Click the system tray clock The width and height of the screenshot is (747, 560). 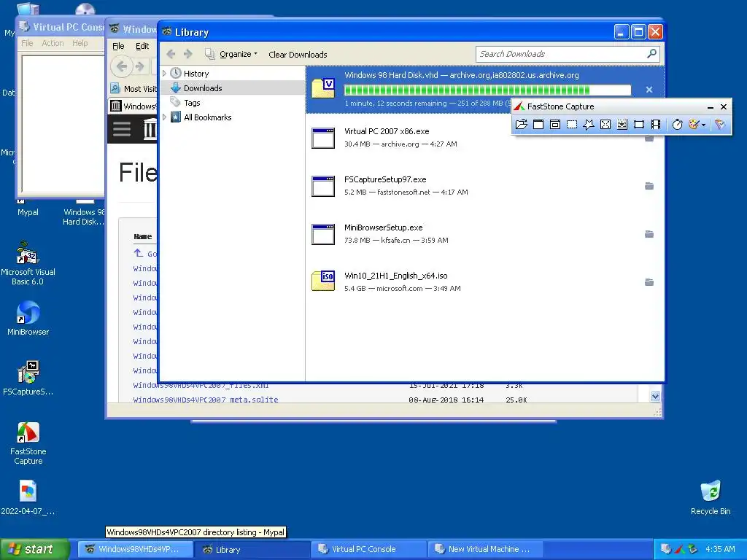pos(720,549)
